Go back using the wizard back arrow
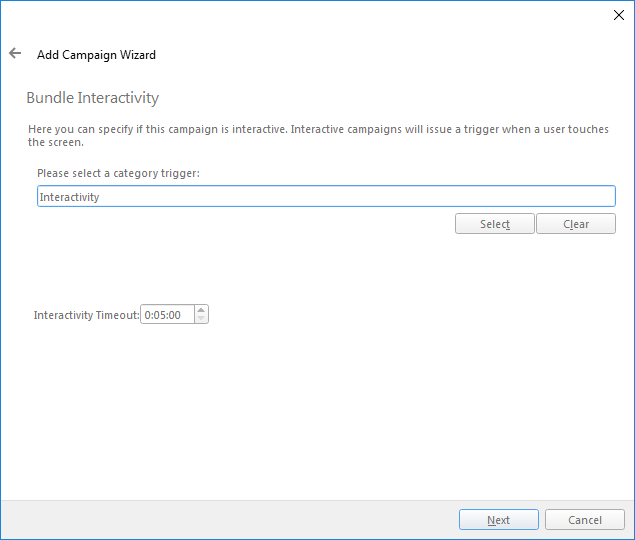 [x=15, y=54]
